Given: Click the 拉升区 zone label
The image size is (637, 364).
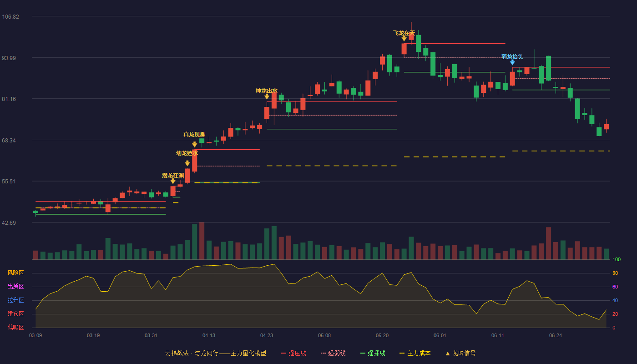Looking at the screenshot, I should [15, 300].
